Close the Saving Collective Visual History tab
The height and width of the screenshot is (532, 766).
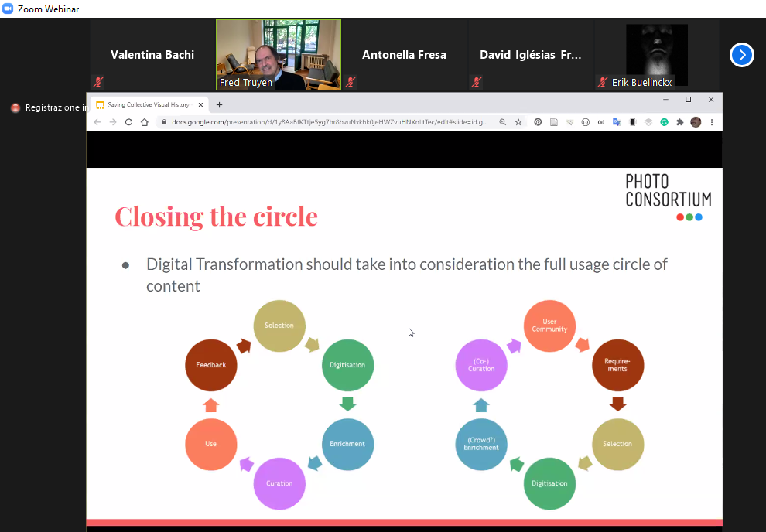(x=201, y=104)
